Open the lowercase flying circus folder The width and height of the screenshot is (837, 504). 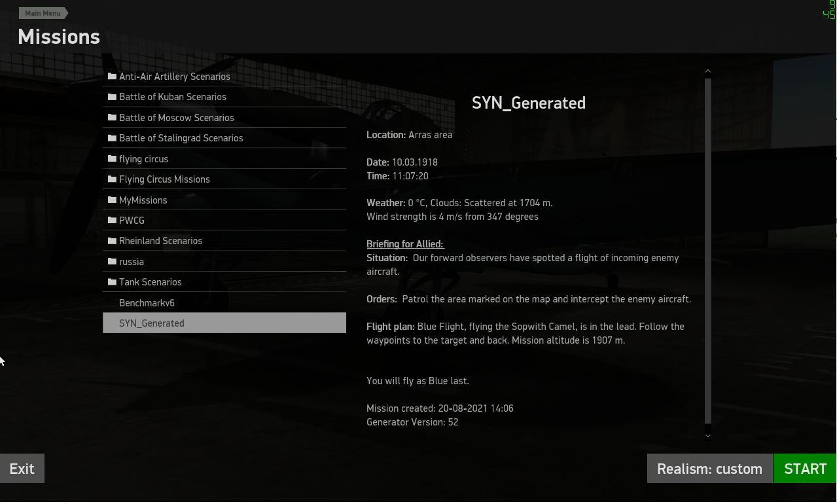pos(224,159)
